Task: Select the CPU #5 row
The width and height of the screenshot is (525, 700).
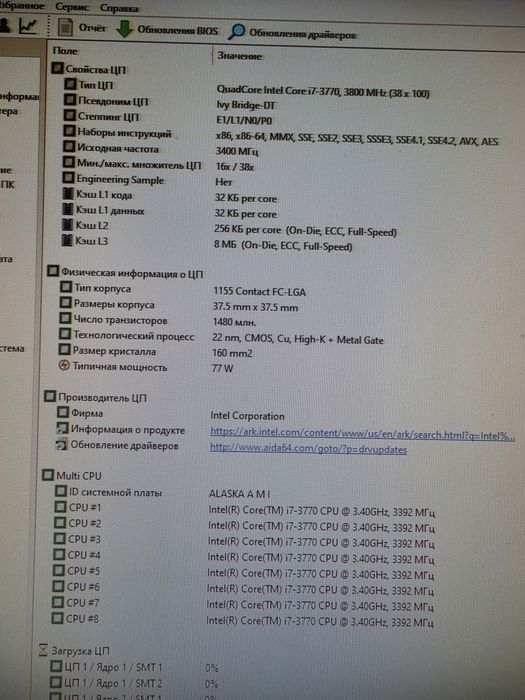Action: (x=243, y=572)
